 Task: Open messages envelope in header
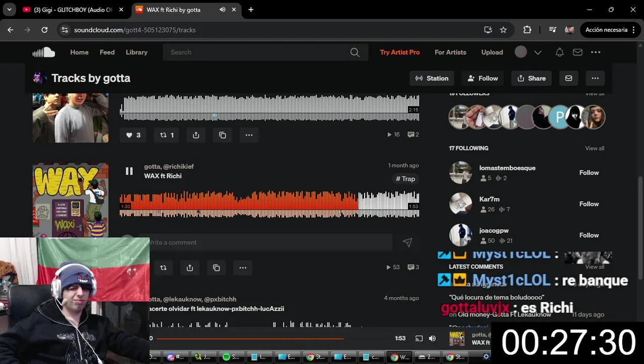coord(577,52)
